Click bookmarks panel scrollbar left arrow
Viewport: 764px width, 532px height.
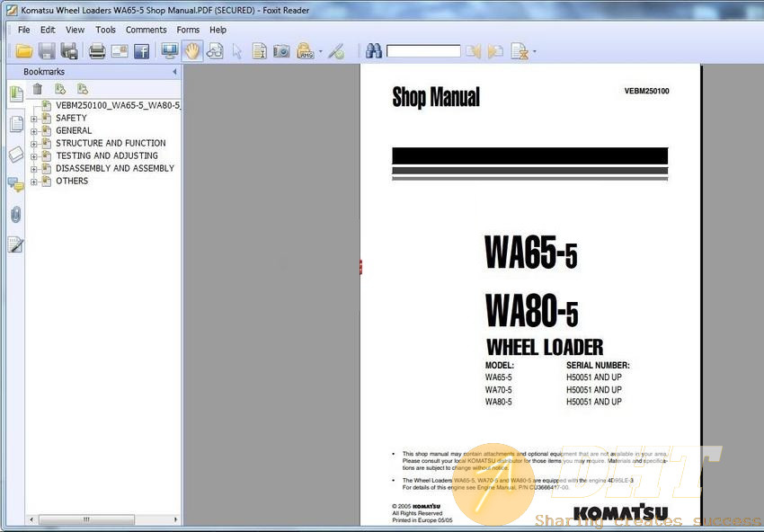(31, 519)
